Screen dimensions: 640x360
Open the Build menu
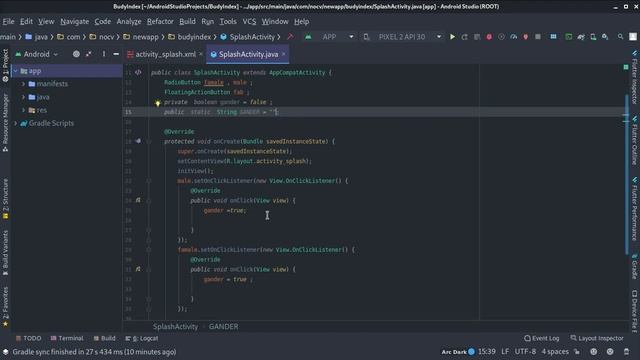point(187,21)
